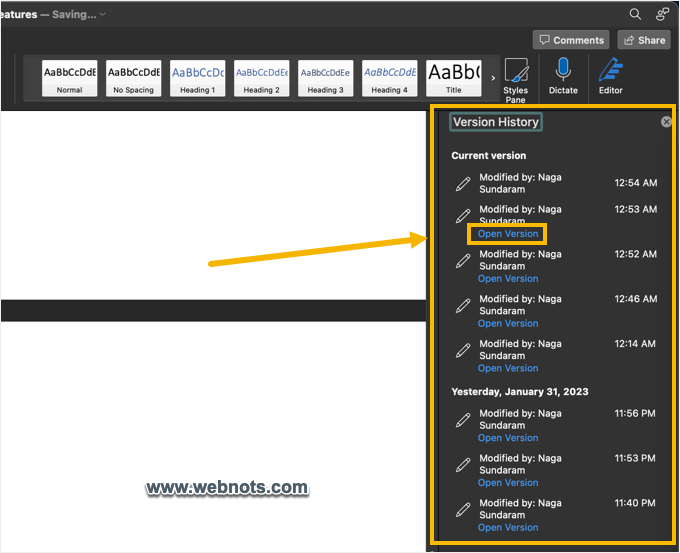680x553 pixels.
Task: Apply the Heading 1 style
Action: (x=197, y=78)
